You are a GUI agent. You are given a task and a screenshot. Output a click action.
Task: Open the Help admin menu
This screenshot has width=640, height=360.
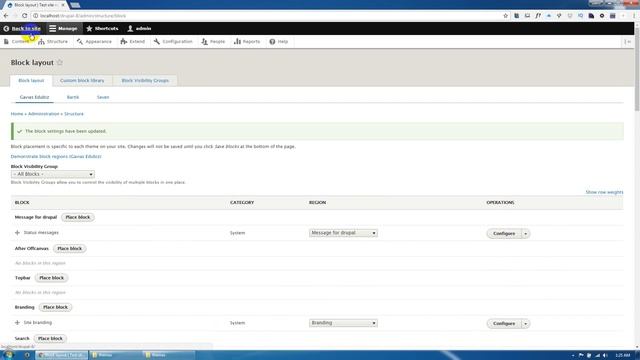[x=279, y=42]
